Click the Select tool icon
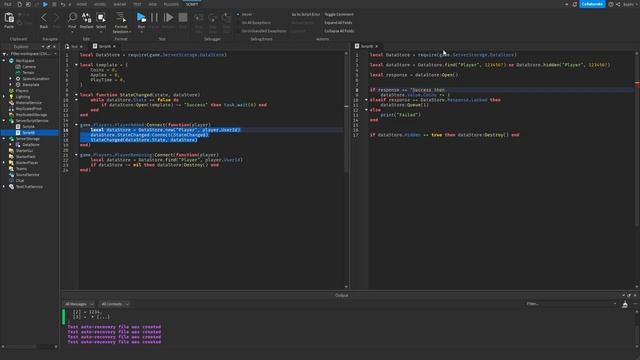Viewport: 640px width, 360px height. click(101, 18)
